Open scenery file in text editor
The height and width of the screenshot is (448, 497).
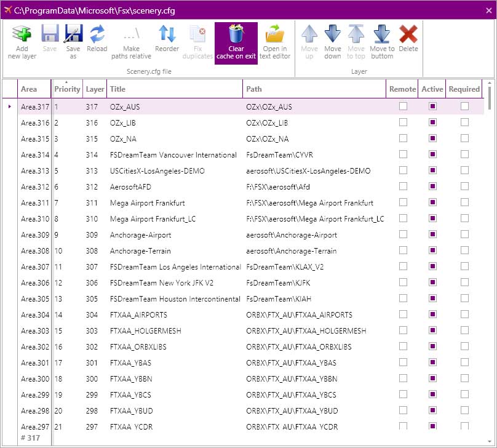coord(275,42)
